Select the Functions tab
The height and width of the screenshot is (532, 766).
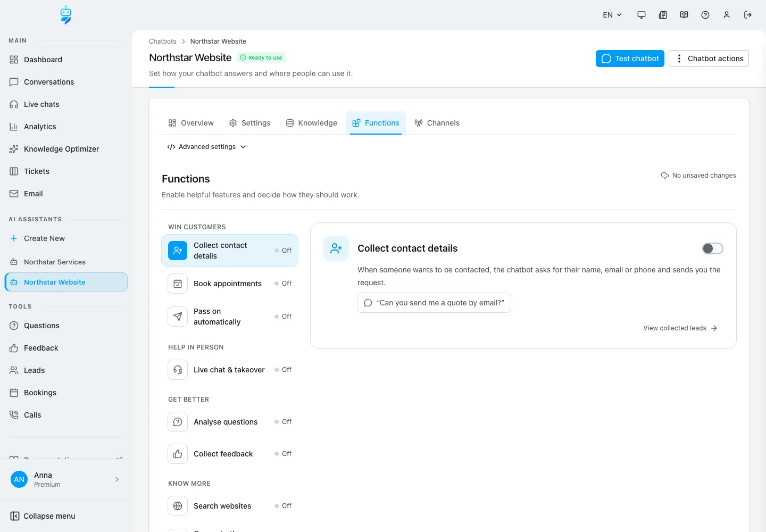(x=376, y=123)
